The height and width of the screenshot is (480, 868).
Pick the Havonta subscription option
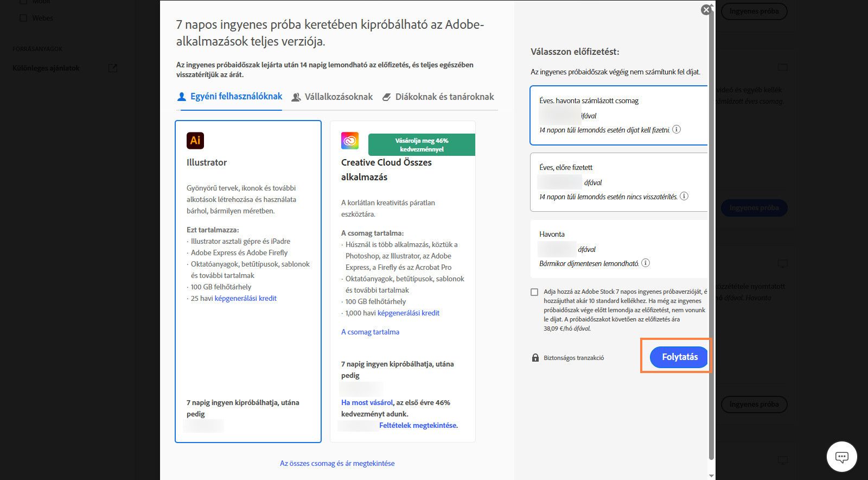tap(618, 249)
